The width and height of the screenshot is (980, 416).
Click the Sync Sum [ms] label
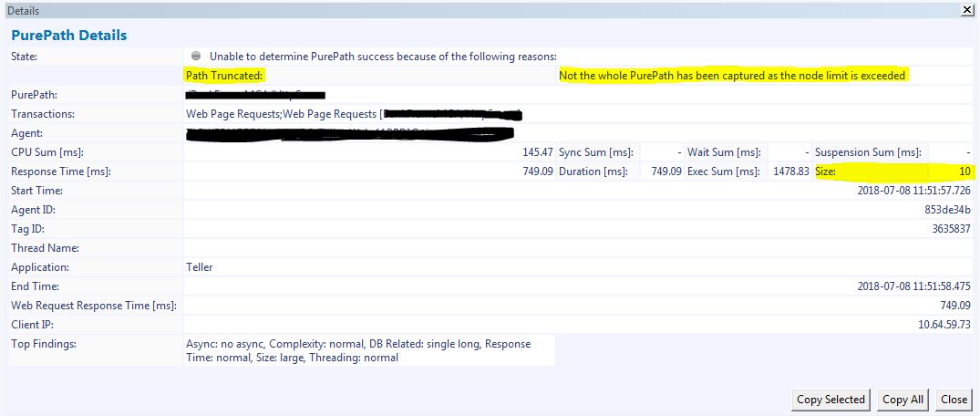tap(595, 152)
